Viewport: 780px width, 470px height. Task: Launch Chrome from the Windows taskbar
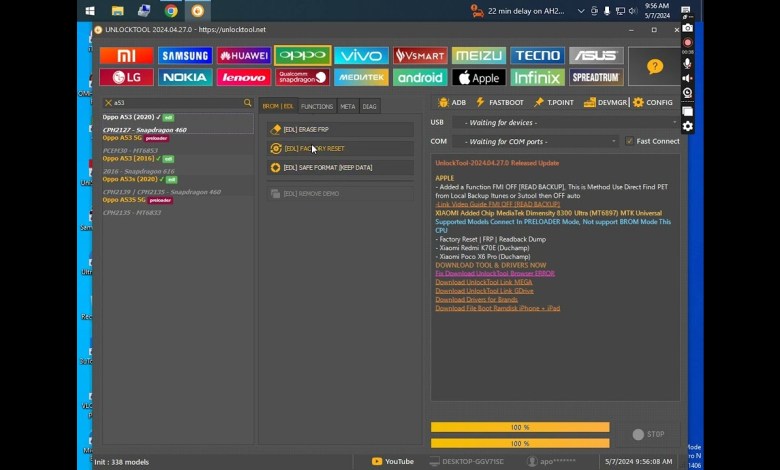pos(171,11)
